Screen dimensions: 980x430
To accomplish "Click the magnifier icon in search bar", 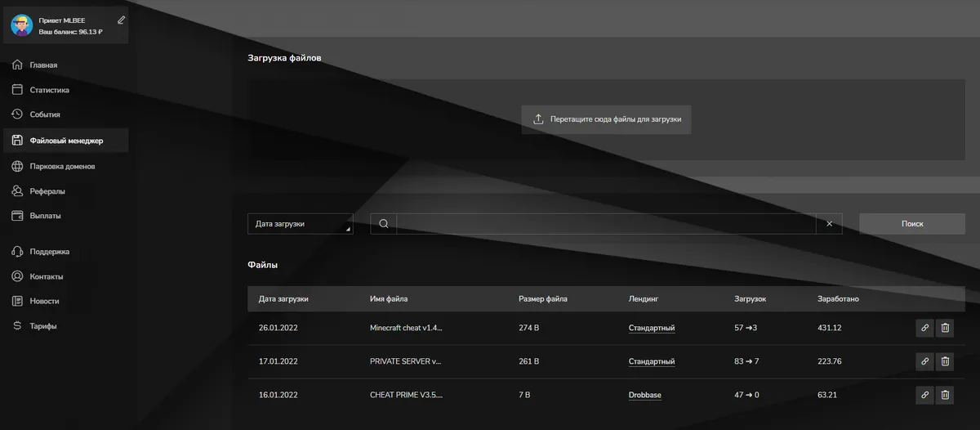I will click(383, 224).
